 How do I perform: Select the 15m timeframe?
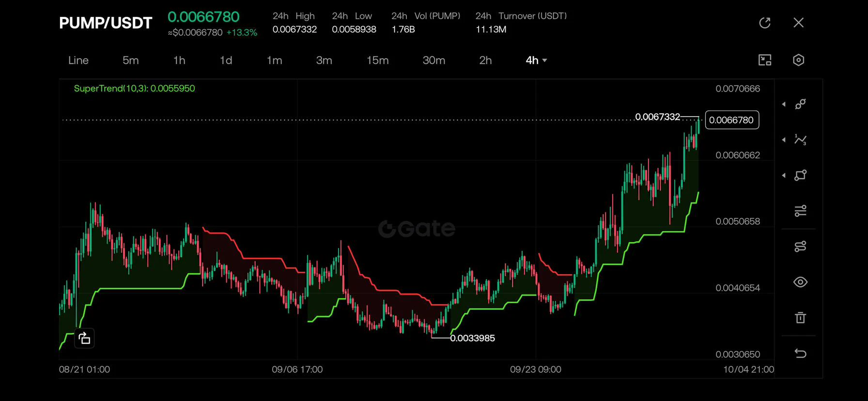point(378,60)
